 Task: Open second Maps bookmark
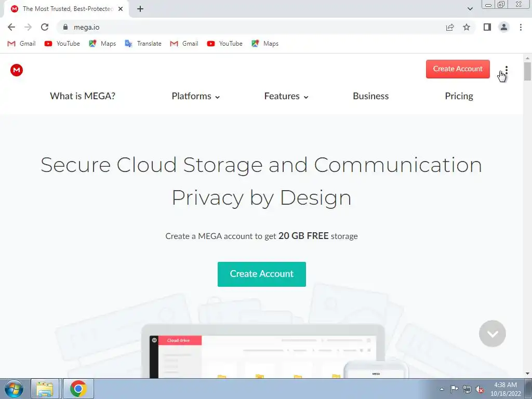[x=264, y=44]
